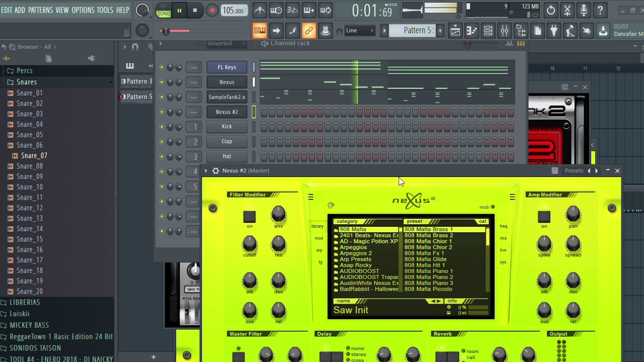The width and height of the screenshot is (644, 362).
Task: Mute the Kick channel green light
Action: tap(162, 127)
